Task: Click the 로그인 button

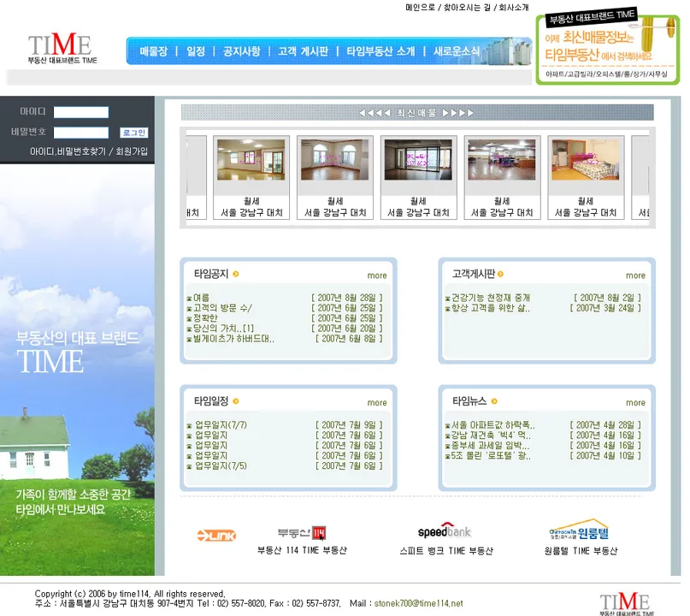Action: pos(133,133)
